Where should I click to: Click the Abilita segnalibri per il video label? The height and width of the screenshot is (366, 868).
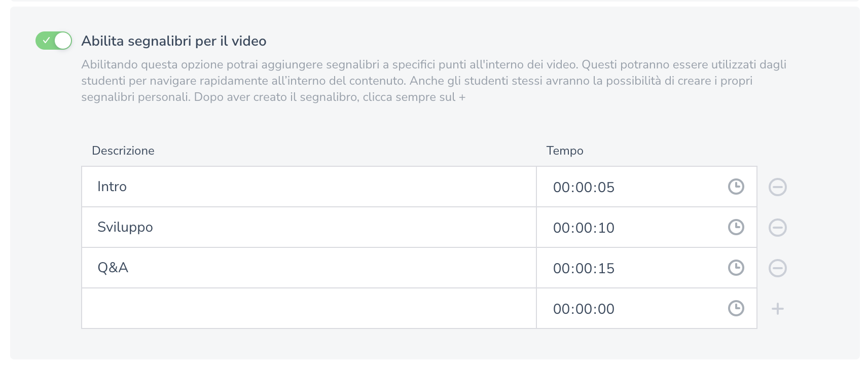[173, 41]
